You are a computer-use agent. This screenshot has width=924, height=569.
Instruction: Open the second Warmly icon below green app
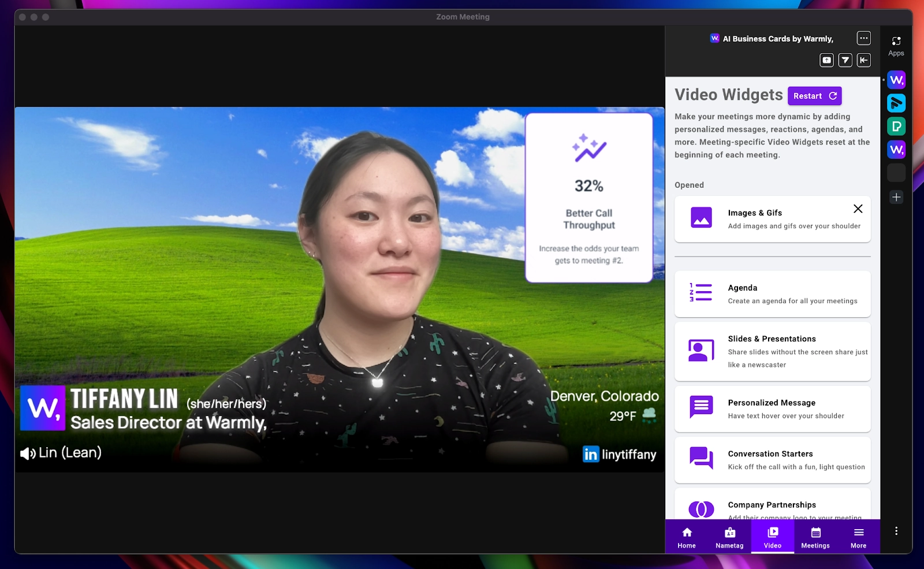pos(896,149)
